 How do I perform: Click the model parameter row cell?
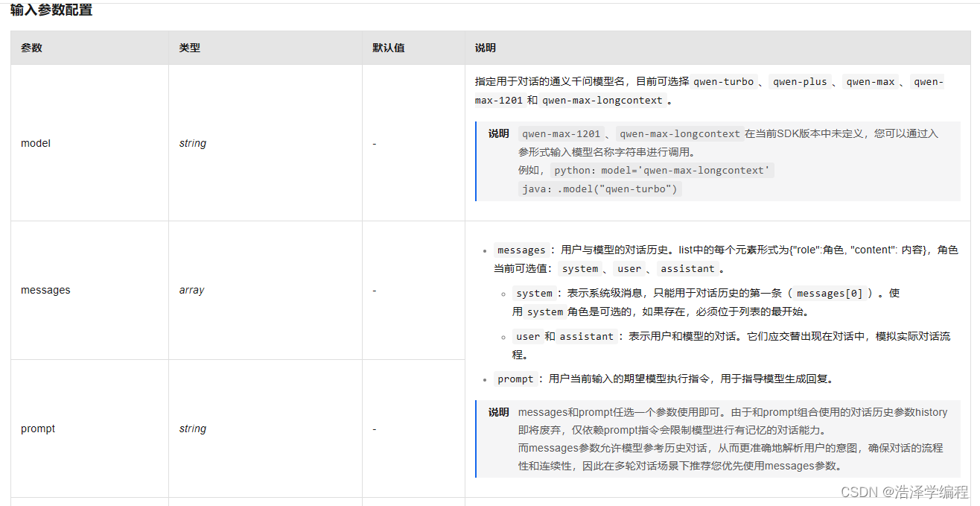tap(35, 143)
